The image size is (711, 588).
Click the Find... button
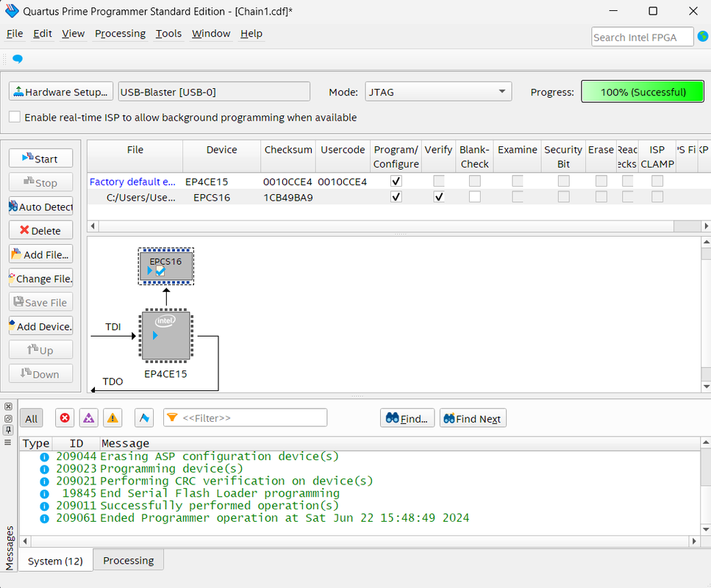pos(407,418)
